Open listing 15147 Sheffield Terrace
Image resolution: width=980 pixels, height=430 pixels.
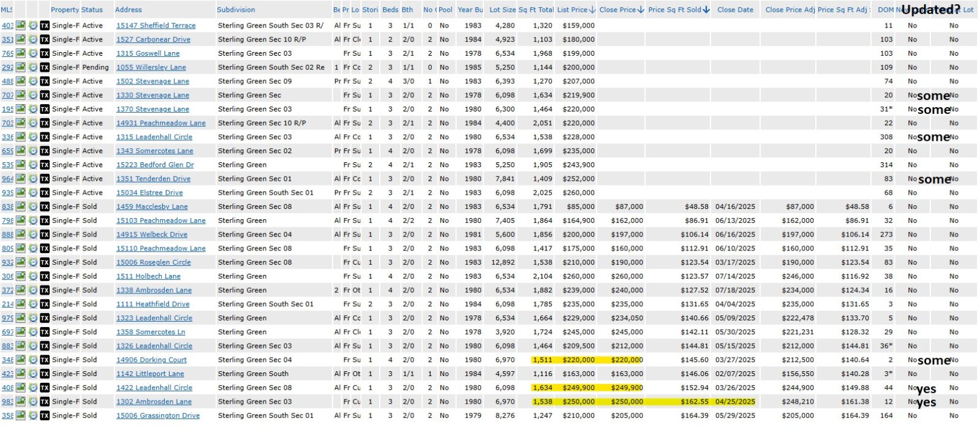click(x=156, y=26)
